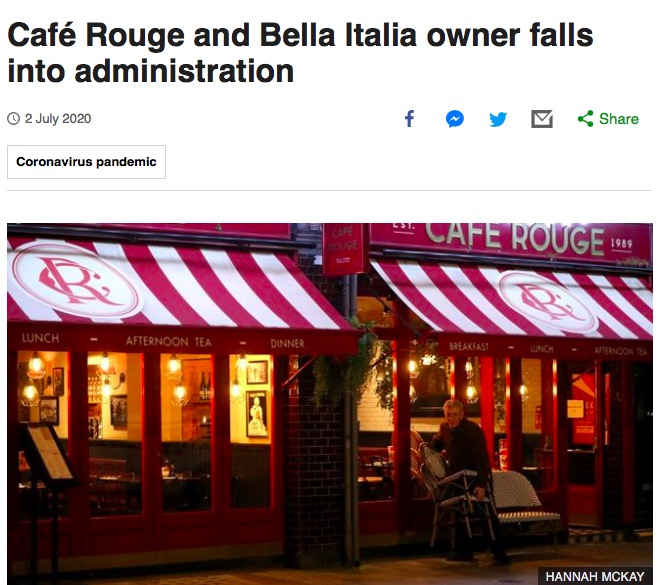This screenshot has width=658, height=585.
Task: Click the CR logo on right awning
Action: (548, 301)
